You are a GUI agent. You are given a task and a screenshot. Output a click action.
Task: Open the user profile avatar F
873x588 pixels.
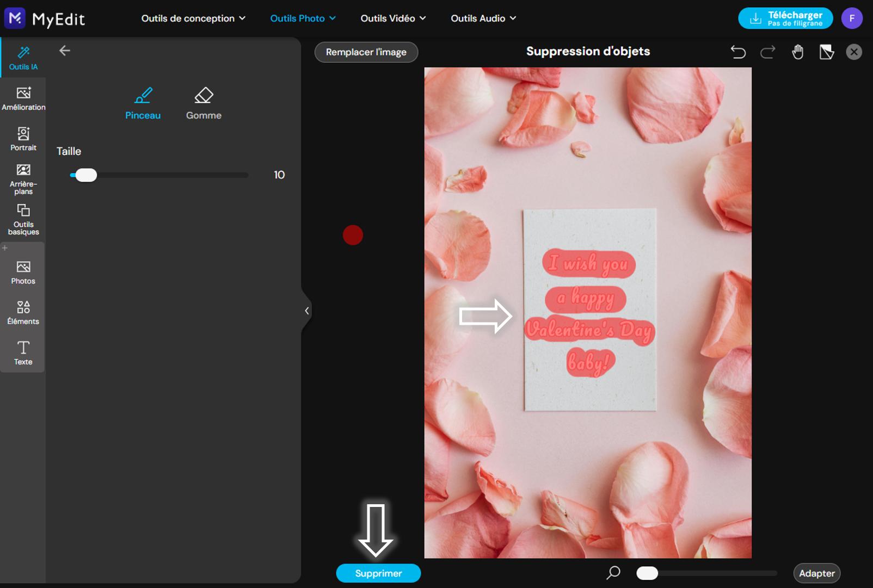(x=852, y=18)
